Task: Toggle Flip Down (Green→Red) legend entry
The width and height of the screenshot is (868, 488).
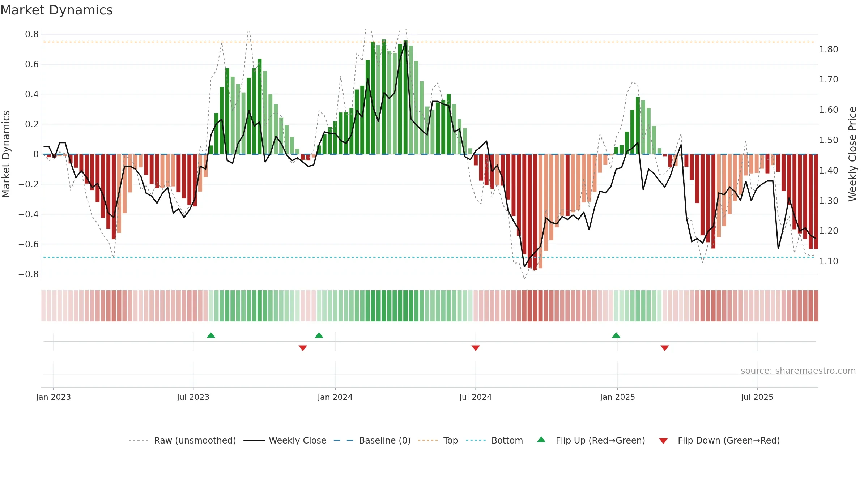Action: pyautogui.click(x=719, y=440)
